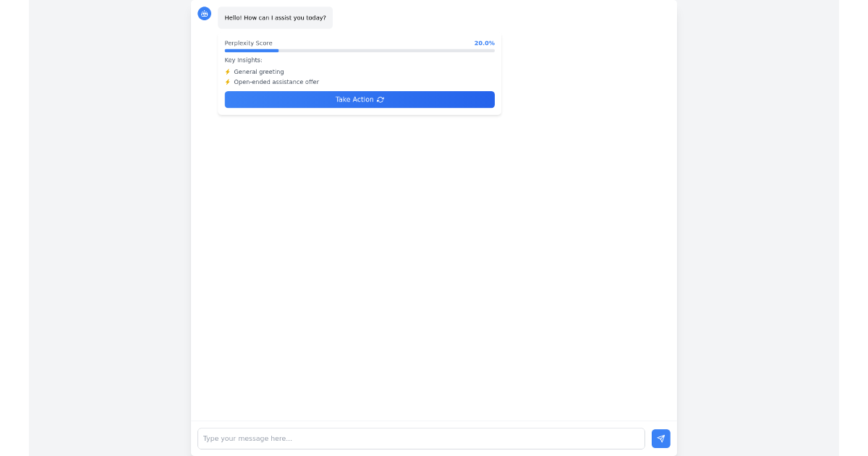Viewport: 868px width, 456px height.
Task: Click the Perplexity Score label text
Action: point(248,43)
